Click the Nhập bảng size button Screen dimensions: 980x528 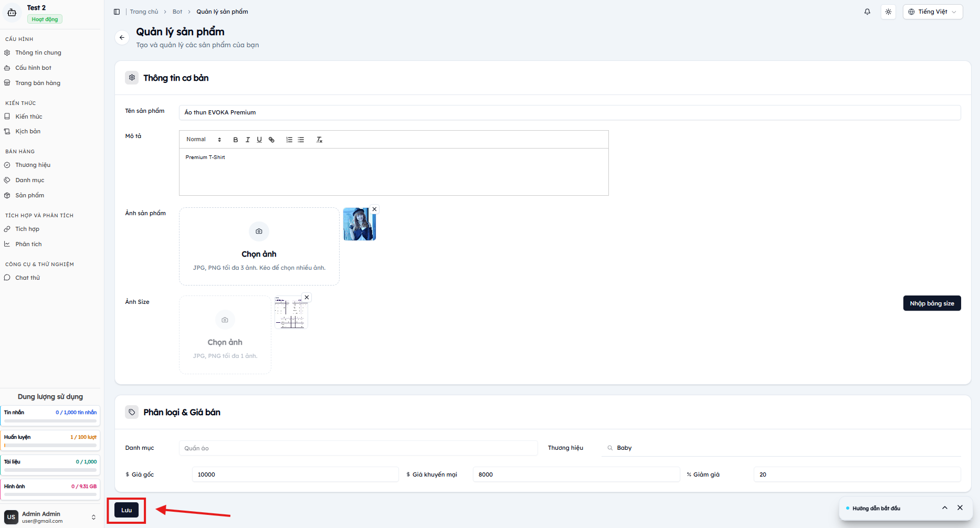point(932,303)
